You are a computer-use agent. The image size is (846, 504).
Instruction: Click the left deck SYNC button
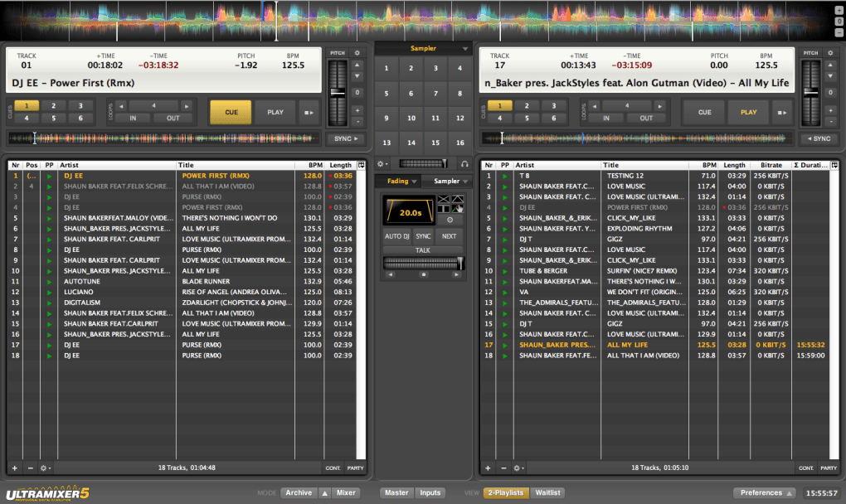pyautogui.click(x=346, y=138)
